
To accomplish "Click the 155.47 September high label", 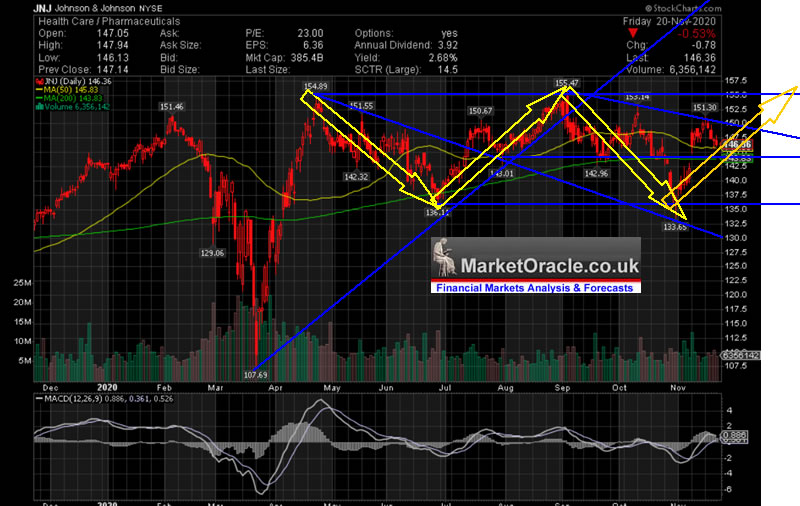I will [567, 83].
